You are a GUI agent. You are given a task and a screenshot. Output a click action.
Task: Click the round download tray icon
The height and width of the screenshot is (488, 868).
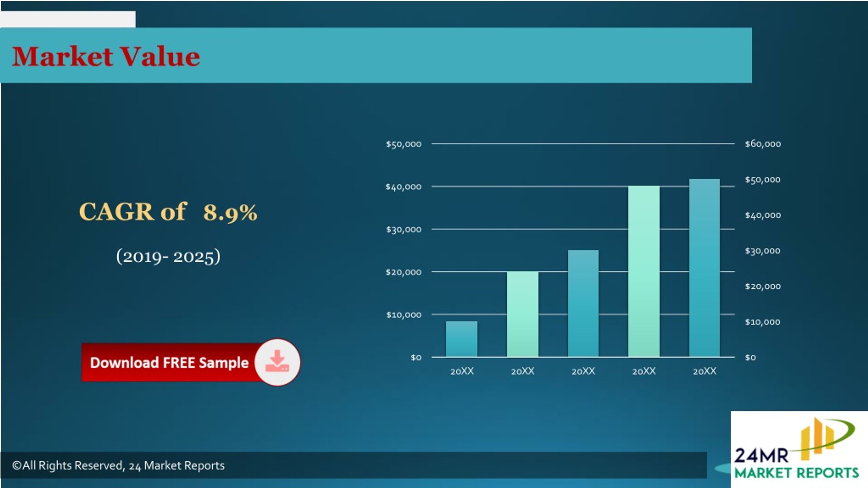pos(277,362)
